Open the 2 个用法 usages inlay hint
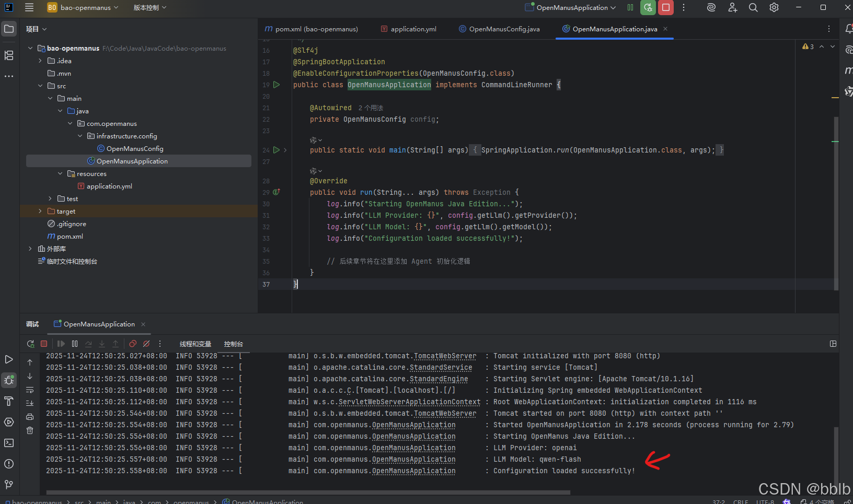 point(371,108)
